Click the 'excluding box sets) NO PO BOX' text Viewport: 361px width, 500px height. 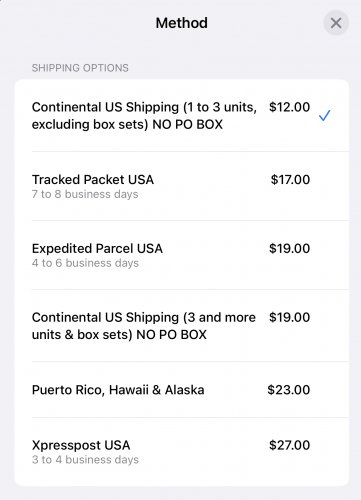click(127, 124)
